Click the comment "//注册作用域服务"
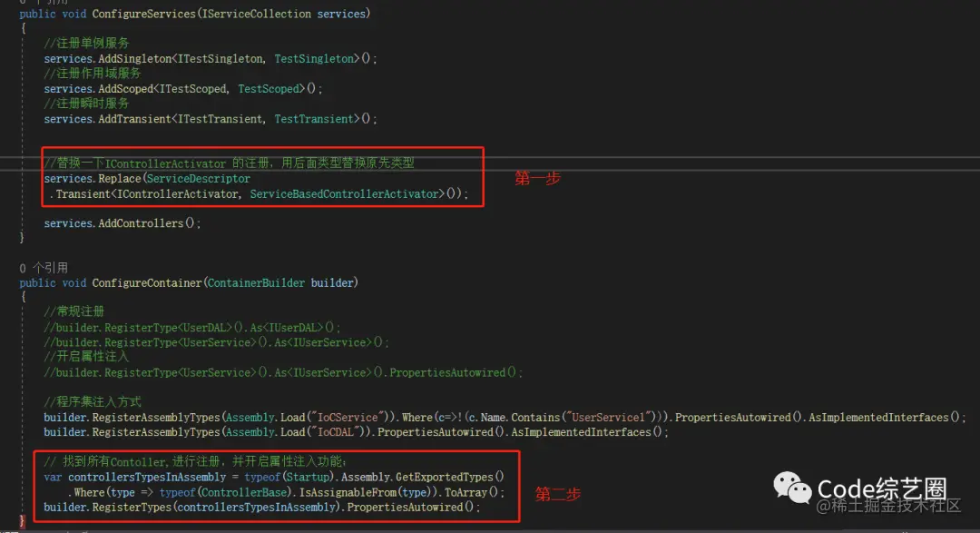 coord(93,74)
